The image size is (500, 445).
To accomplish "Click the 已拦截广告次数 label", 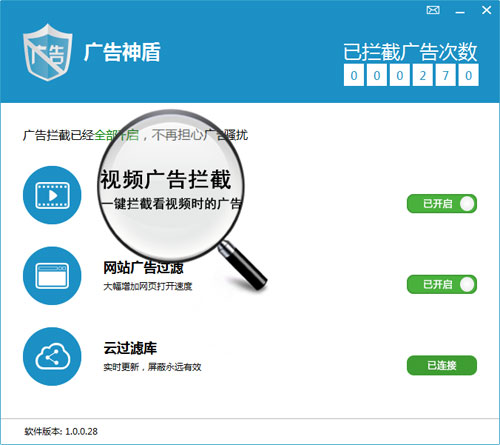I will [411, 52].
